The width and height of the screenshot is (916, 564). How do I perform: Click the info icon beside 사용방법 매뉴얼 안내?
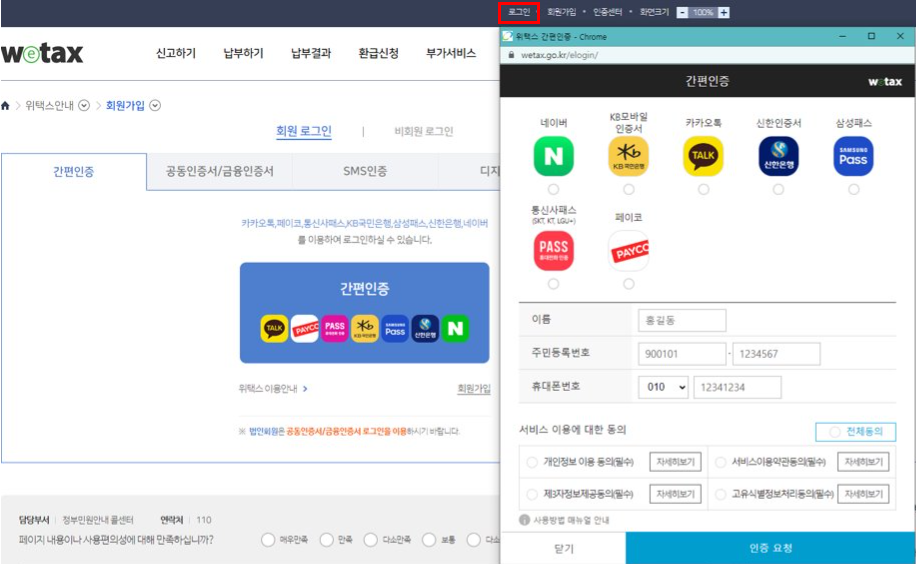pos(524,520)
